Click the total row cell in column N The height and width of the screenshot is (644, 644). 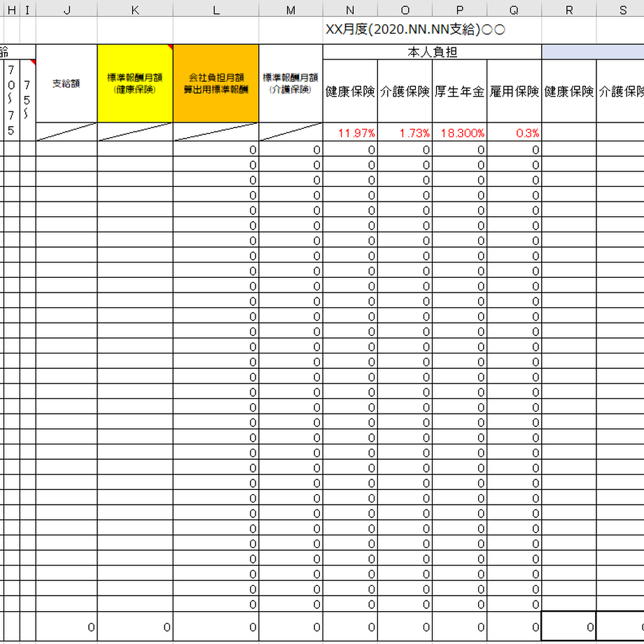click(x=350, y=626)
